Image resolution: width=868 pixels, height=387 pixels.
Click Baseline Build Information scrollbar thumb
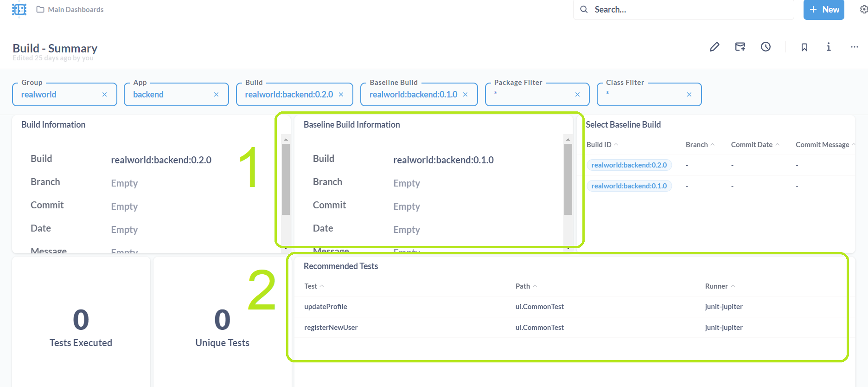pos(568,179)
